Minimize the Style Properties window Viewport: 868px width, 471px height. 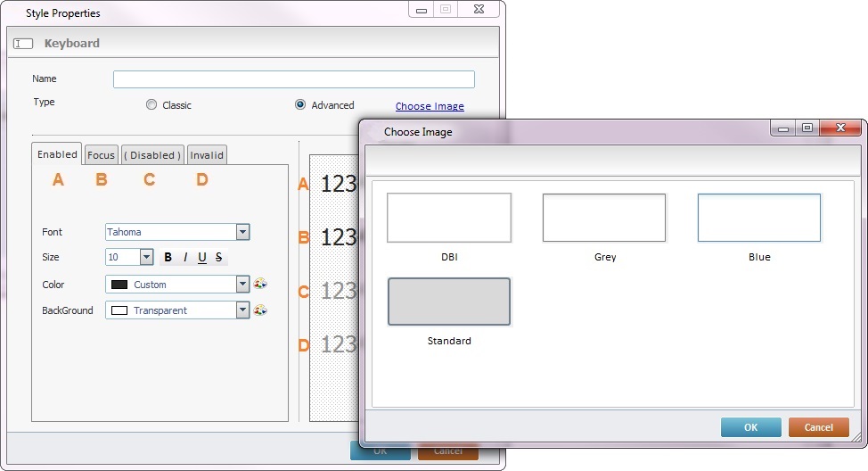point(422,10)
